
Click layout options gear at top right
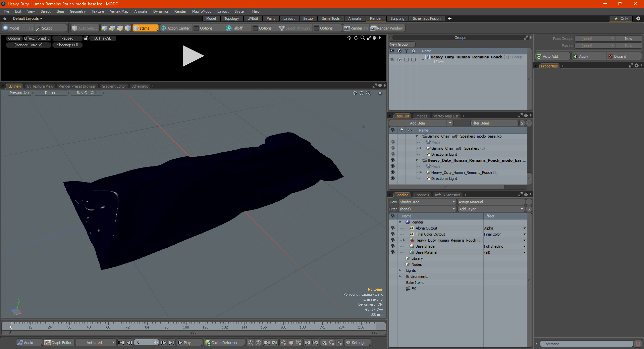coord(638,18)
